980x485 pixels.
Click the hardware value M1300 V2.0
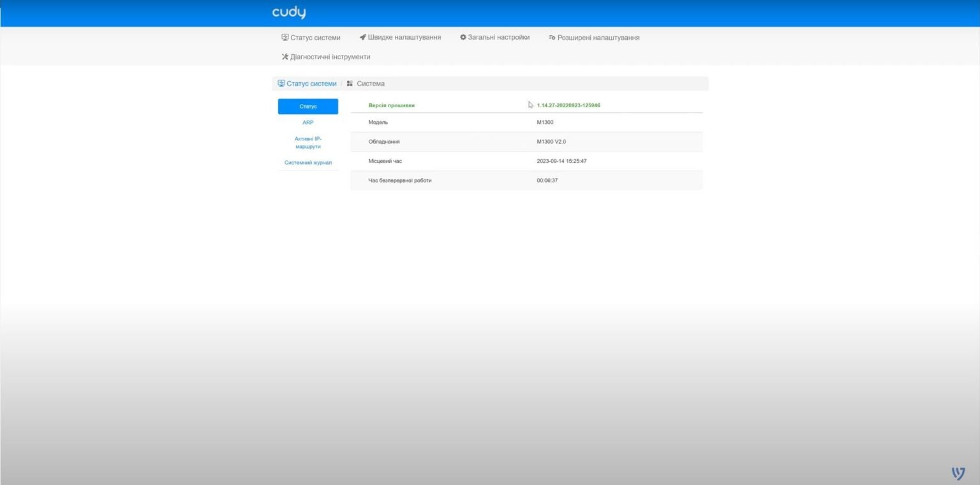click(x=551, y=142)
